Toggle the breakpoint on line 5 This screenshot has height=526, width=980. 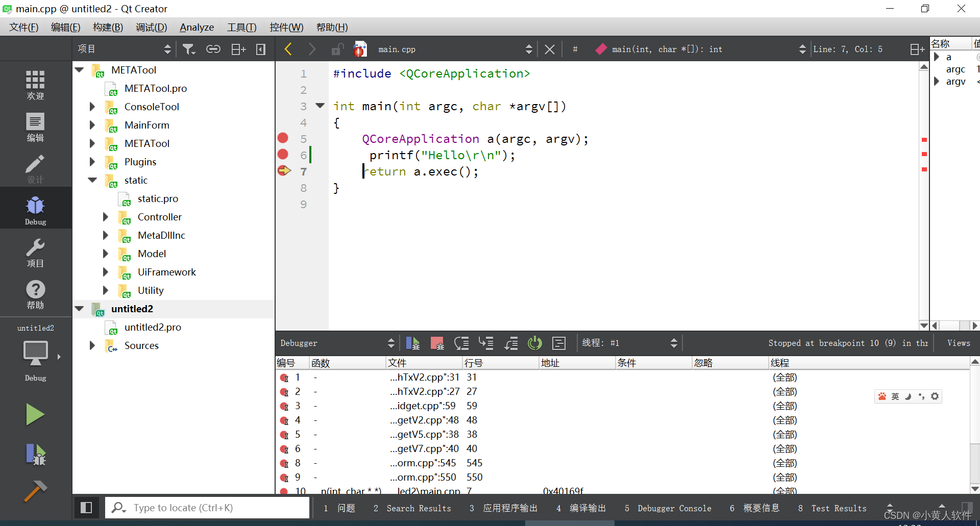(283, 138)
